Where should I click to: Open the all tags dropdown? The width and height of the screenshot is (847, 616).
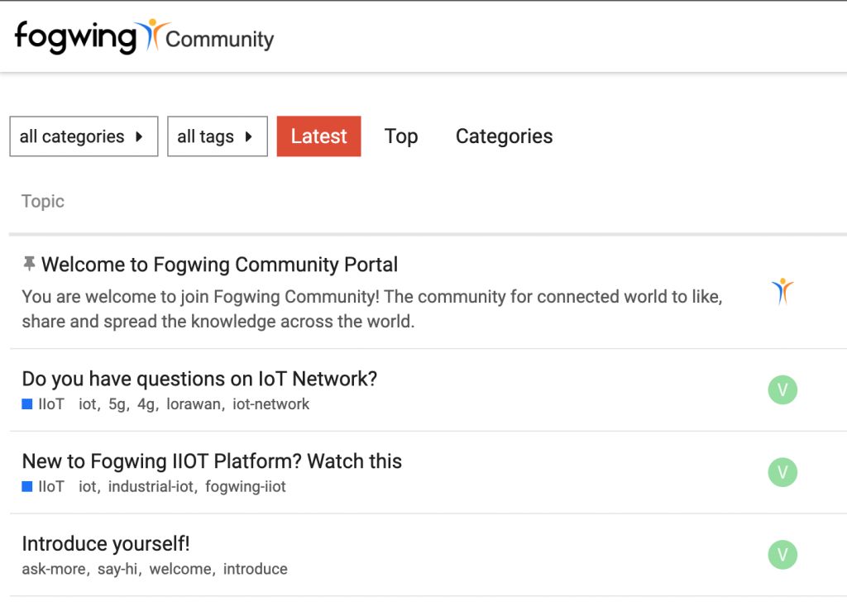pyautogui.click(x=218, y=136)
